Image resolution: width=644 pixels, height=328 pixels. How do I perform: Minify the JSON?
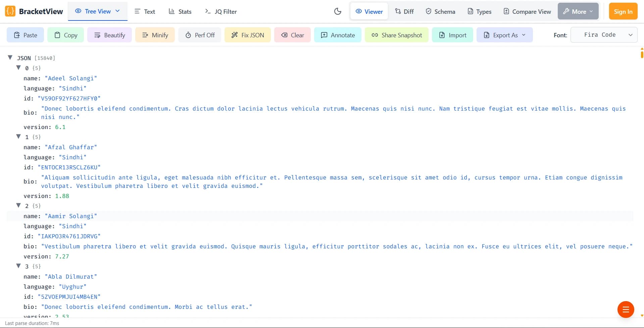(x=155, y=35)
